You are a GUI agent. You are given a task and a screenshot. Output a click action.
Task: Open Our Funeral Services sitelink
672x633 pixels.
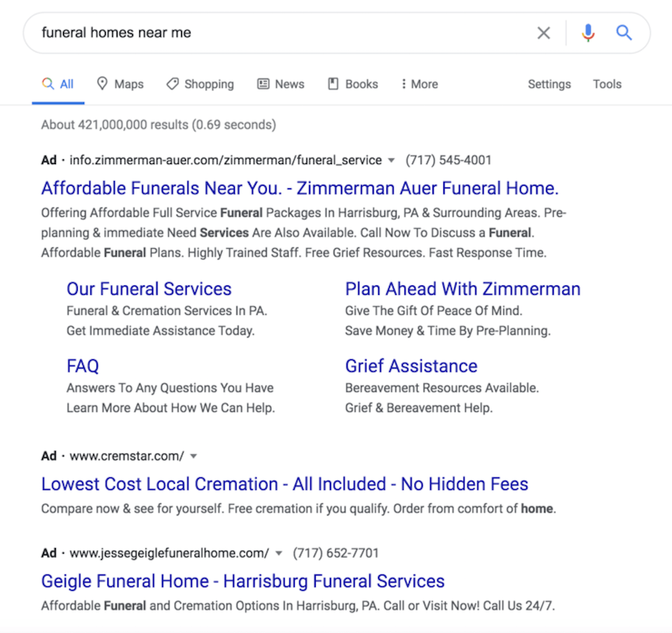coord(149,289)
